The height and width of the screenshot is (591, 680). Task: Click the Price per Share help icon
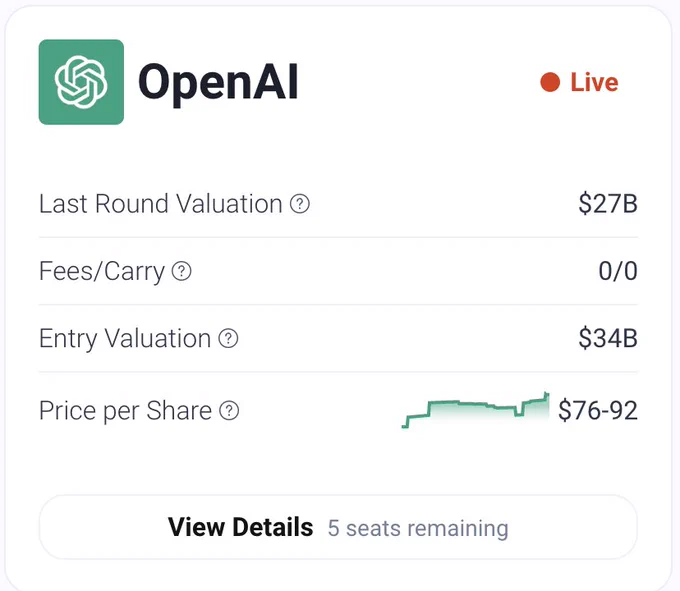pos(229,410)
